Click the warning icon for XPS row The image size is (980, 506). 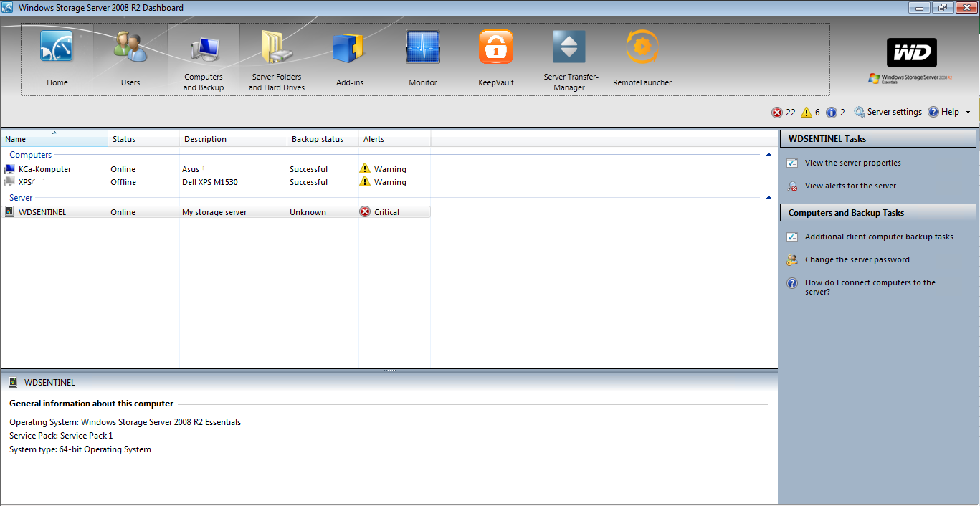[365, 182]
